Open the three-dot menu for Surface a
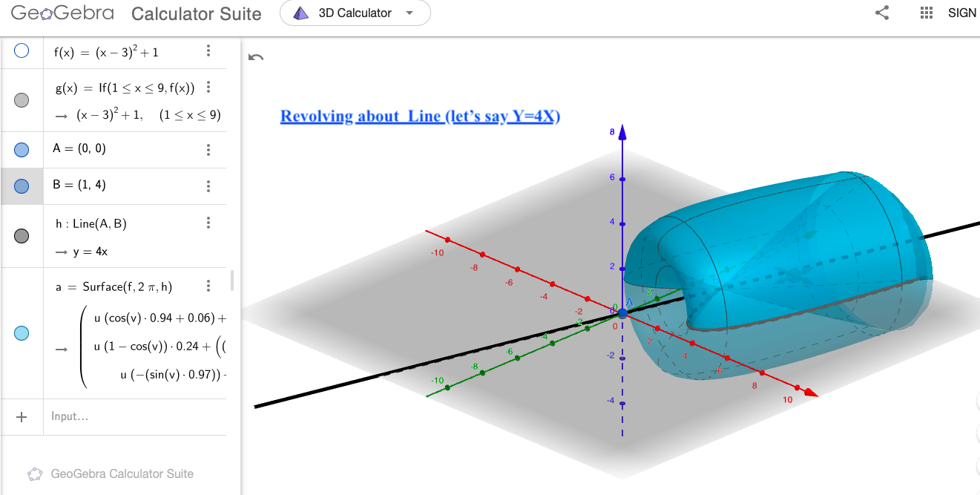The image size is (980, 495). tap(208, 285)
